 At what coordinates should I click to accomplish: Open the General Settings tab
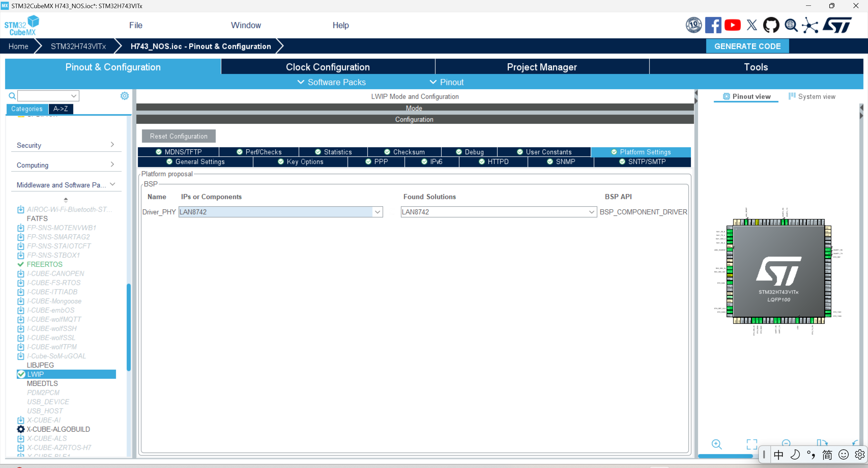pyautogui.click(x=195, y=162)
